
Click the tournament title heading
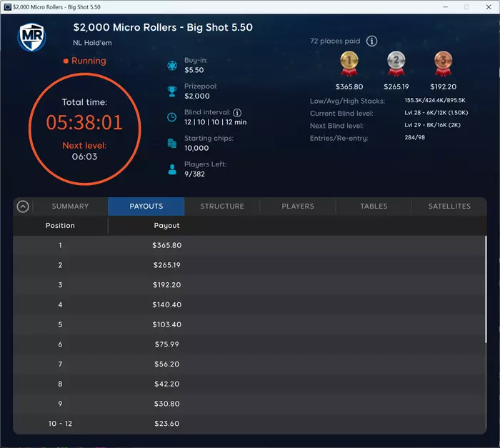[163, 27]
